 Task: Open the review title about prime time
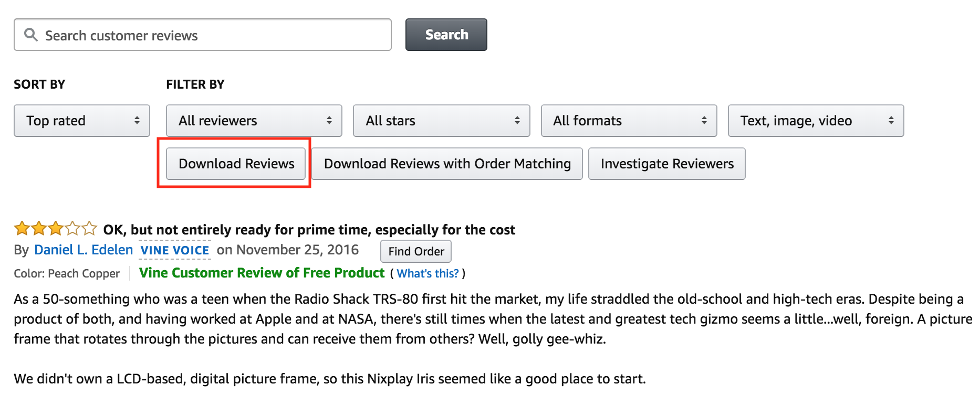(309, 230)
